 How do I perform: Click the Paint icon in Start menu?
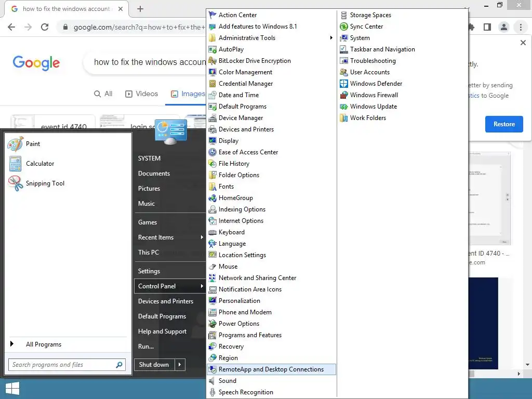(x=15, y=144)
